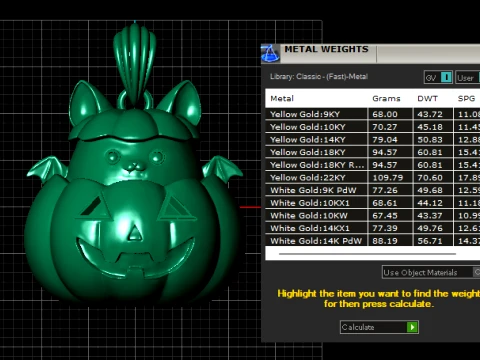The image size is (480, 360).
Task: Click the Grams column header
Action: click(386, 98)
